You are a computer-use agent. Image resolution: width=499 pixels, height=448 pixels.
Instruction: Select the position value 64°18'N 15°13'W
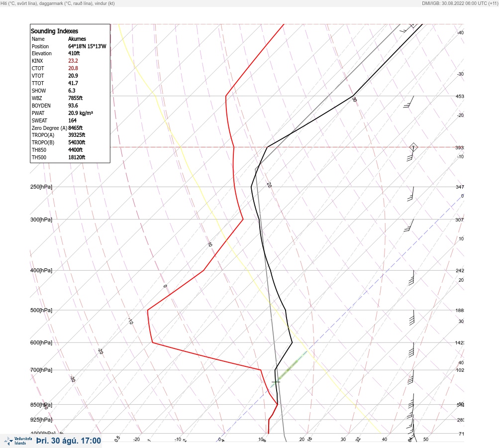click(87, 46)
